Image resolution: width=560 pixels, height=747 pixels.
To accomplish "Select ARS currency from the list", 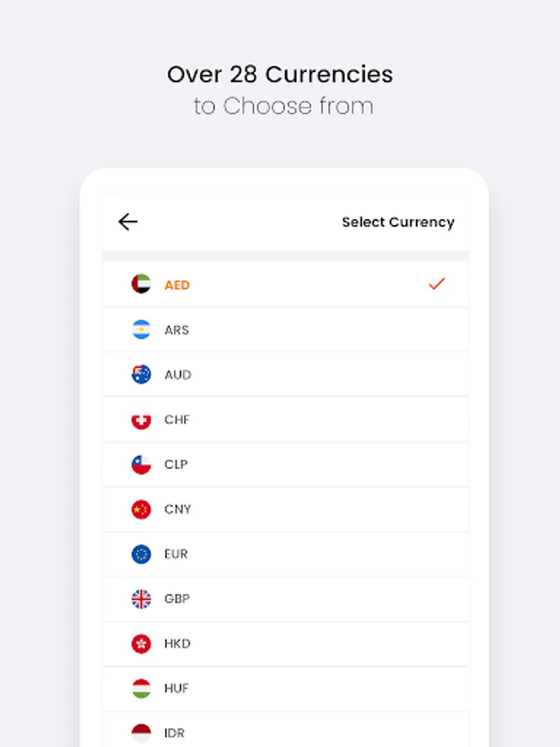I will (177, 330).
